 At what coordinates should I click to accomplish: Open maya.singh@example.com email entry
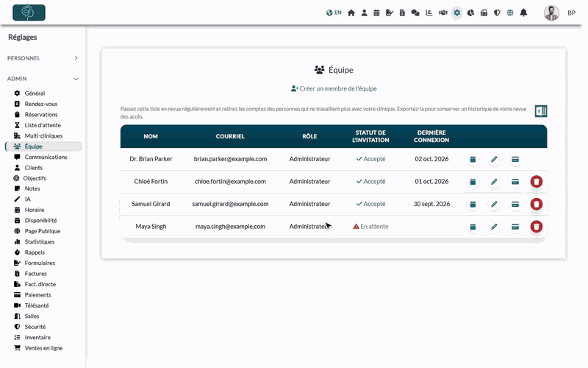point(230,227)
